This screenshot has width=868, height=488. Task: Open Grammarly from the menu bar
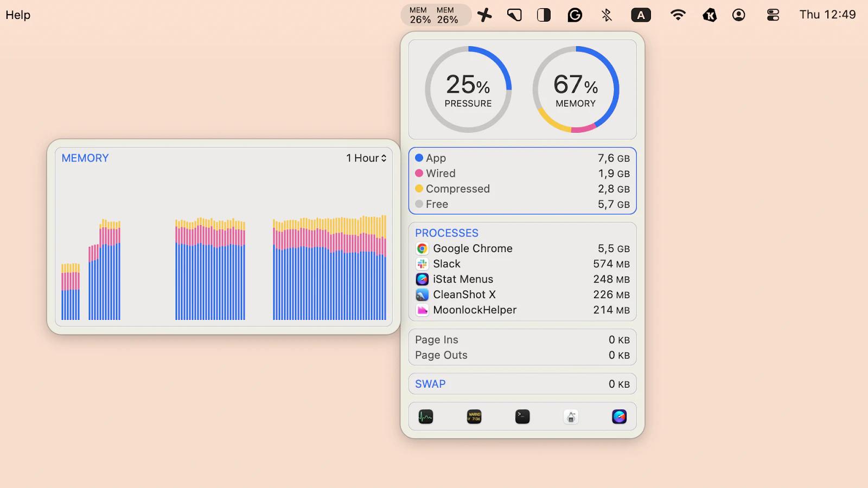575,15
